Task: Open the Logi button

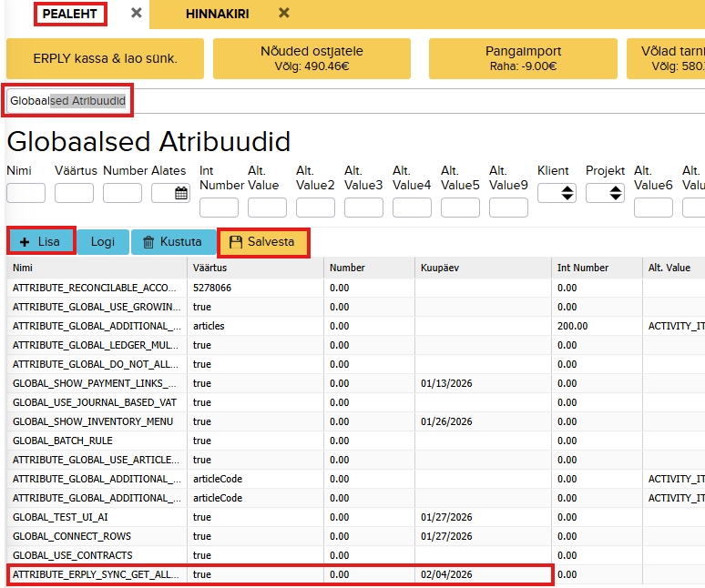Action: (102, 242)
